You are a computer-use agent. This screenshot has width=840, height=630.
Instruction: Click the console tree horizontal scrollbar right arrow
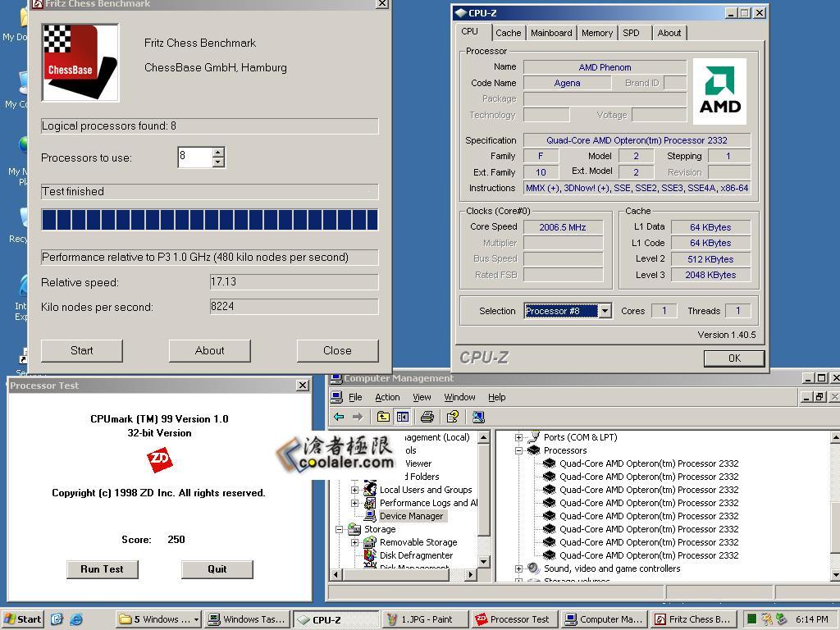click(470, 574)
